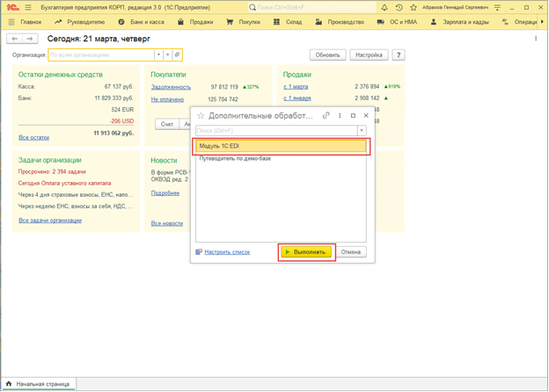Clear the dialog search field with x
549x392 pixels.
coord(362,130)
